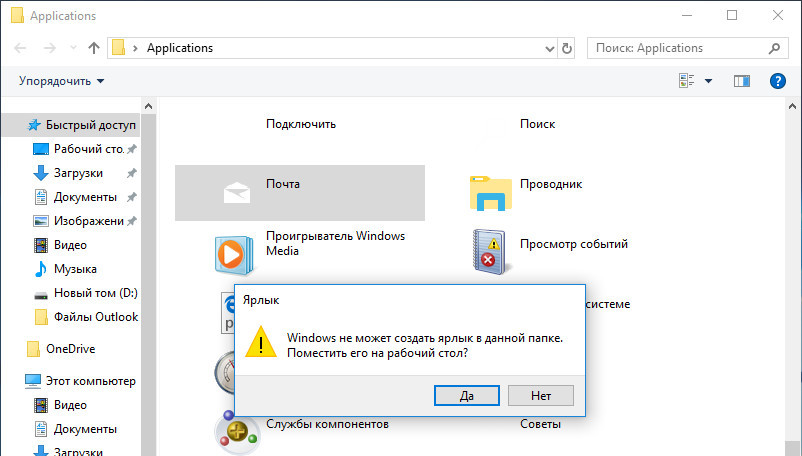Unpin Рабочий стол using its pin icon
Screen dimensions: 802x456
tap(131, 149)
